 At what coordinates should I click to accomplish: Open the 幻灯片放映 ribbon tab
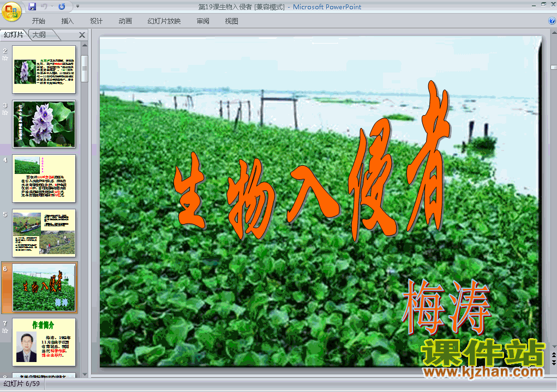coord(164,21)
